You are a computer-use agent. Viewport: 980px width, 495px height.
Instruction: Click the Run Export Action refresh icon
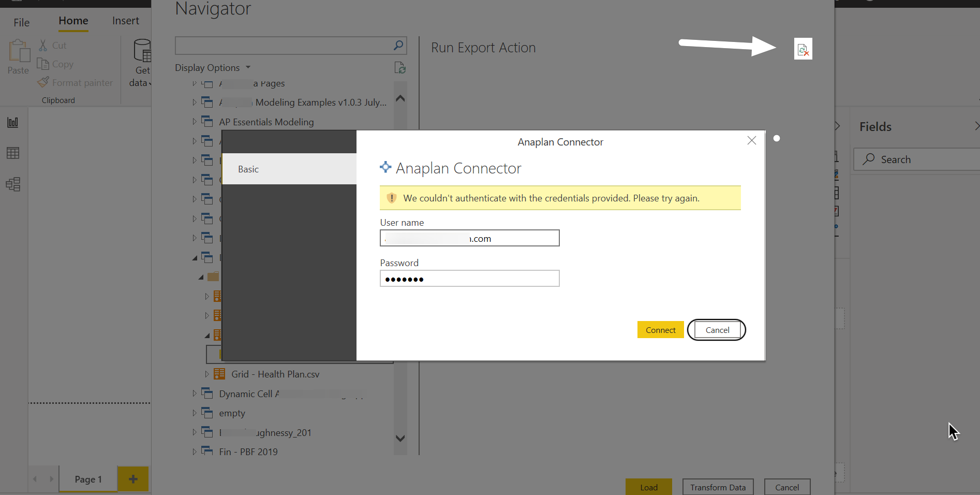coord(803,49)
